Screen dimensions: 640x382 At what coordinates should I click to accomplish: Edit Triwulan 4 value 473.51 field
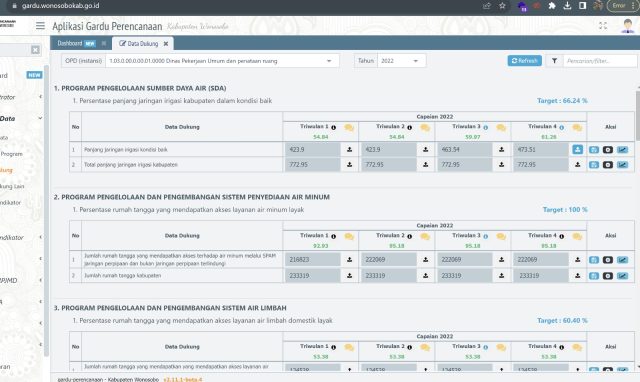pyautogui.click(x=541, y=150)
